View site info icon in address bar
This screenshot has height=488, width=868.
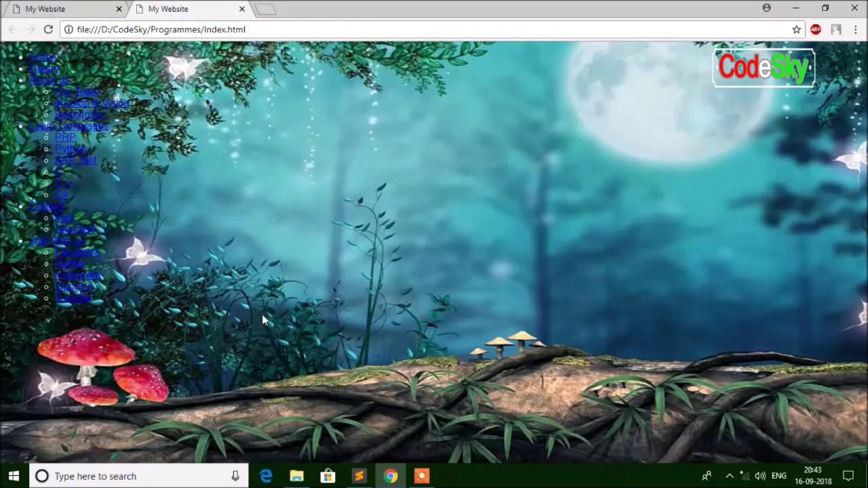pos(68,29)
